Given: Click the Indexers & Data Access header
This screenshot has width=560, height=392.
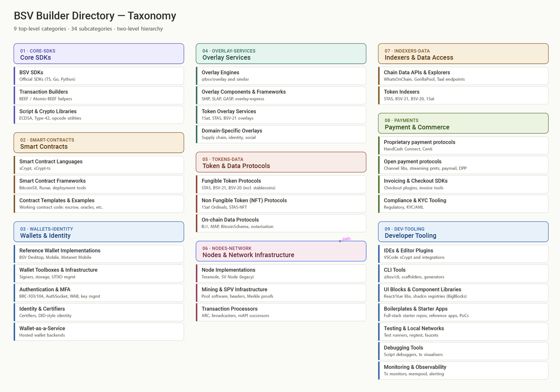Looking at the screenshot, I should [463, 54].
